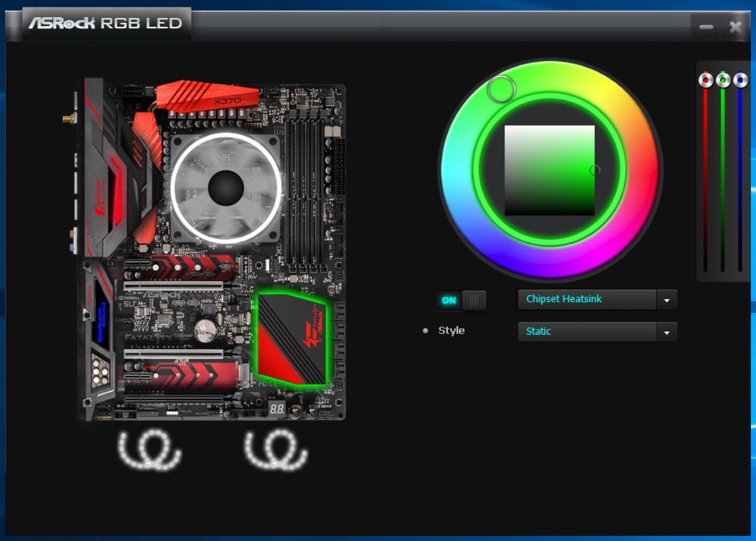Open the Chipset Heatsink zone dropdown
Screen dimensions: 756x541
(x=597, y=299)
